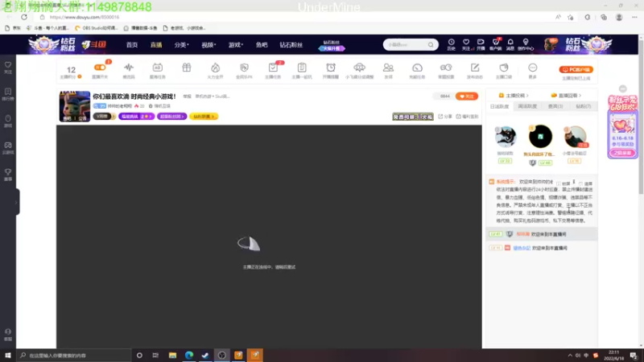Open the two-people friends icon in toolbar
644x362 pixels.
388,68
